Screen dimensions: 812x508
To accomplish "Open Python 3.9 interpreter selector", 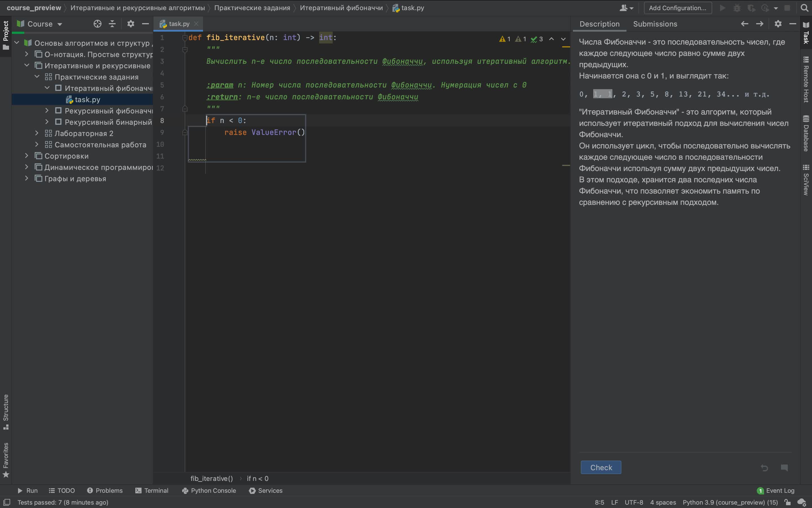I will [x=730, y=502].
